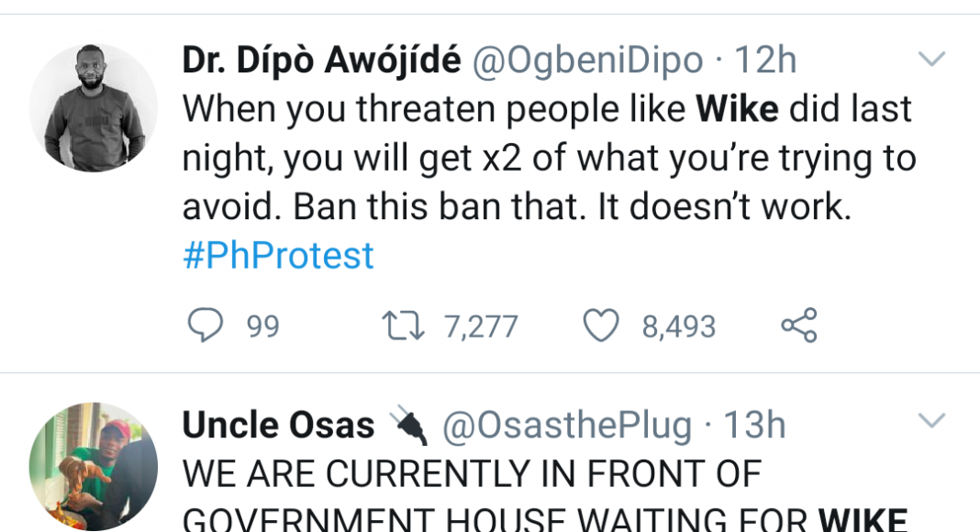Like Dípò's tweet with the heart icon
The image size is (980, 532).
click(602, 326)
